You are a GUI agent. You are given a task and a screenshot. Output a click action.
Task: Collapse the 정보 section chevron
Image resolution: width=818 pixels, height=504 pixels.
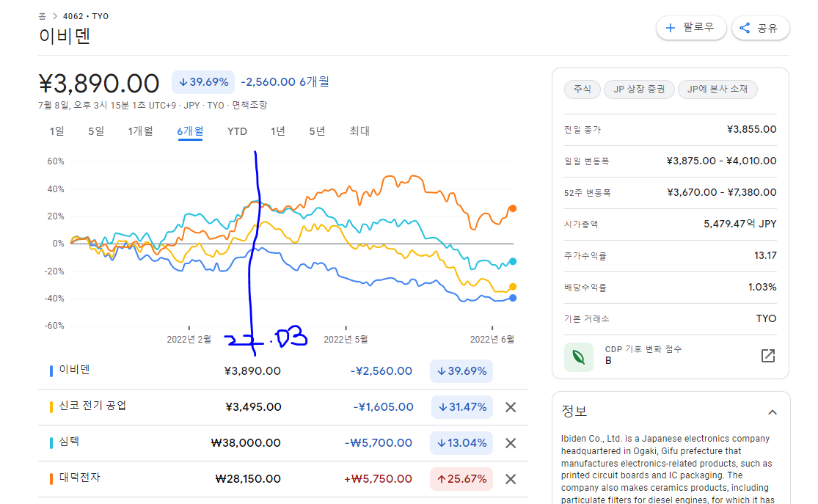coord(772,412)
